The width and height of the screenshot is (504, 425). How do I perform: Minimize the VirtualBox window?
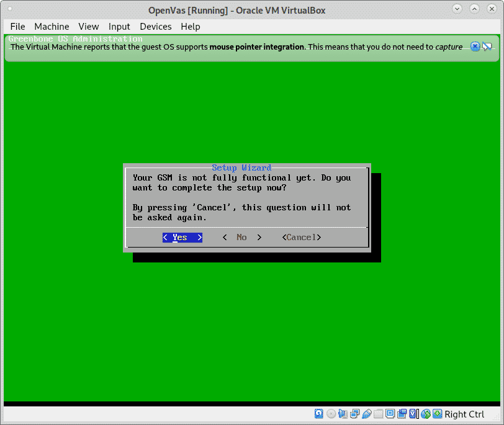pos(457,9)
